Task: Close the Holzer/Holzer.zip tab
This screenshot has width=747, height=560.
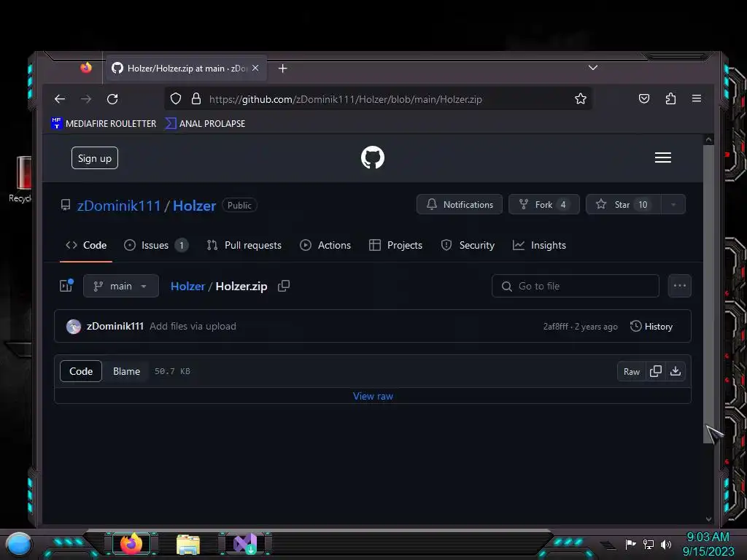Action: click(255, 68)
